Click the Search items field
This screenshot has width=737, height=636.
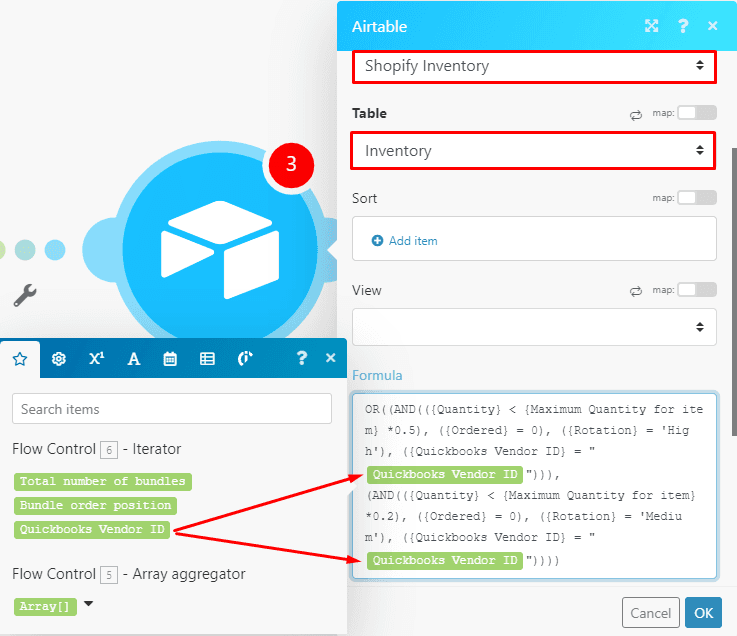pos(172,409)
